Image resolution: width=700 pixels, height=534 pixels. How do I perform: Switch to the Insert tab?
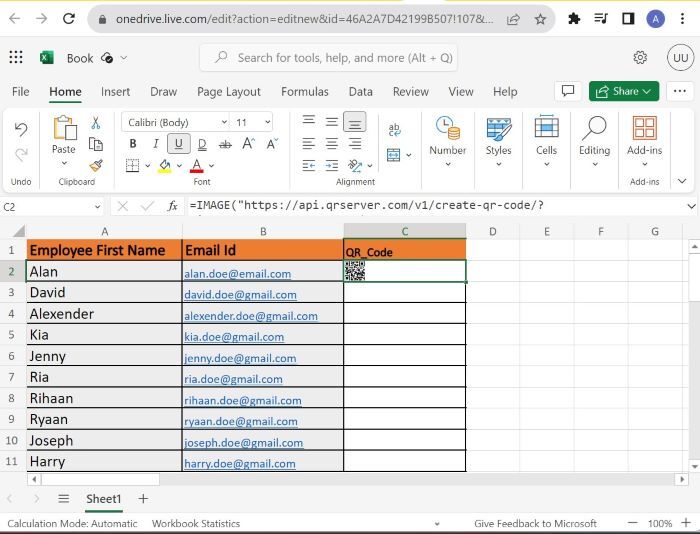coord(115,92)
